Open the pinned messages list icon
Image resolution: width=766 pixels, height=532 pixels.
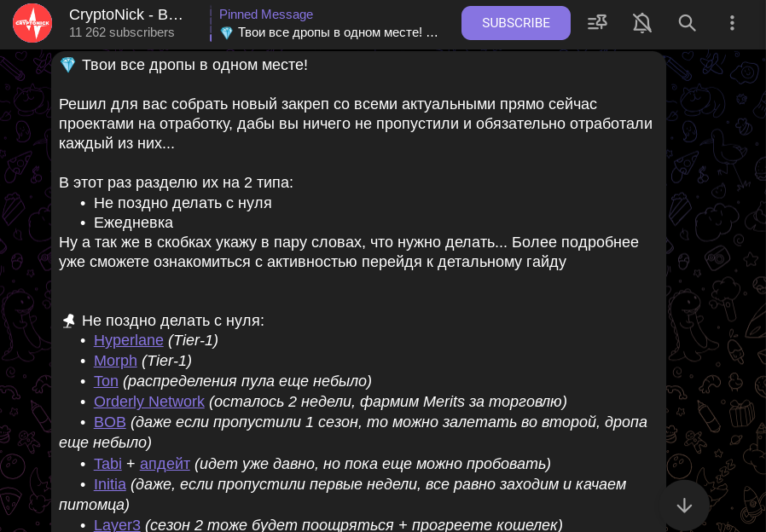(597, 23)
